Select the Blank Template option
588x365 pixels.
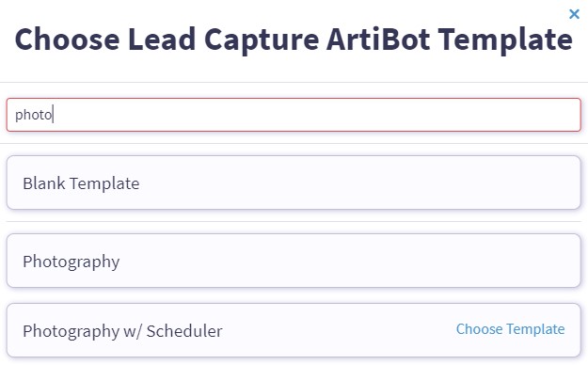click(x=294, y=182)
